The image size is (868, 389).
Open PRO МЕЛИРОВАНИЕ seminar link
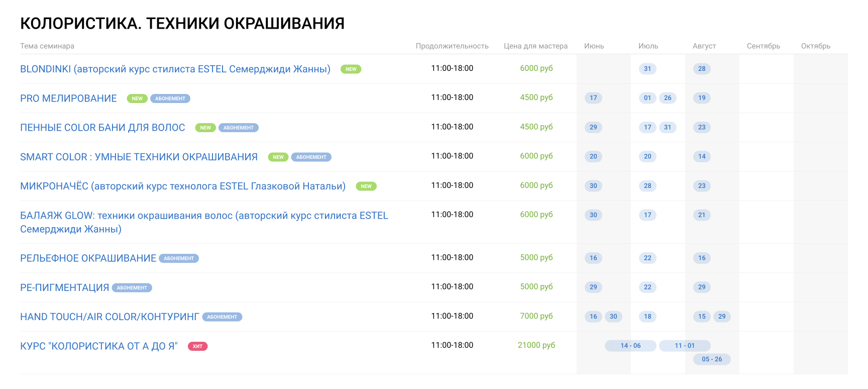[x=68, y=99]
